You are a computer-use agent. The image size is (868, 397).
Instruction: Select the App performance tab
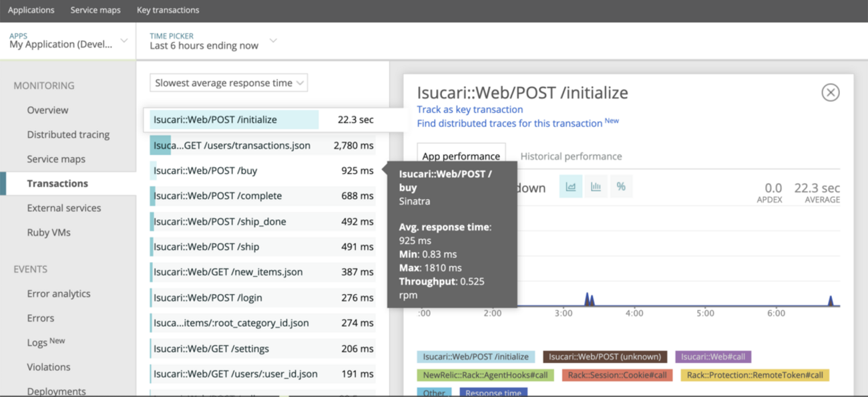click(461, 156)
